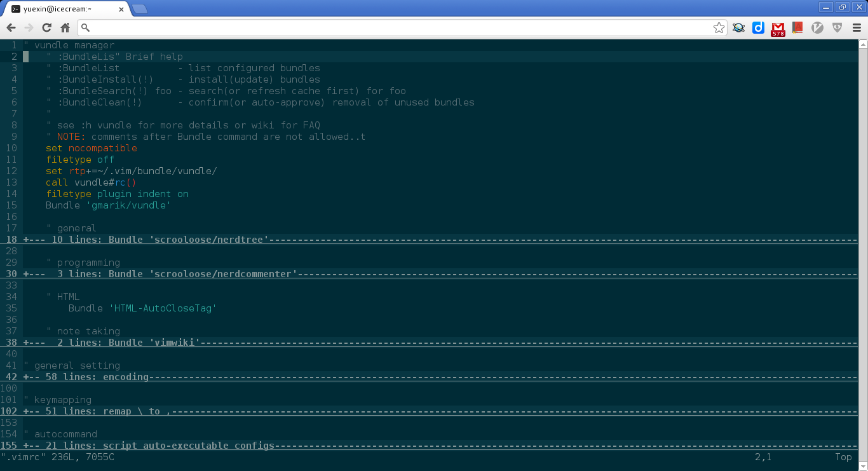Viewport: 868px width, 471px height.
Task: Click the 'call vundle#rc()' line
Action: point(92,182)
